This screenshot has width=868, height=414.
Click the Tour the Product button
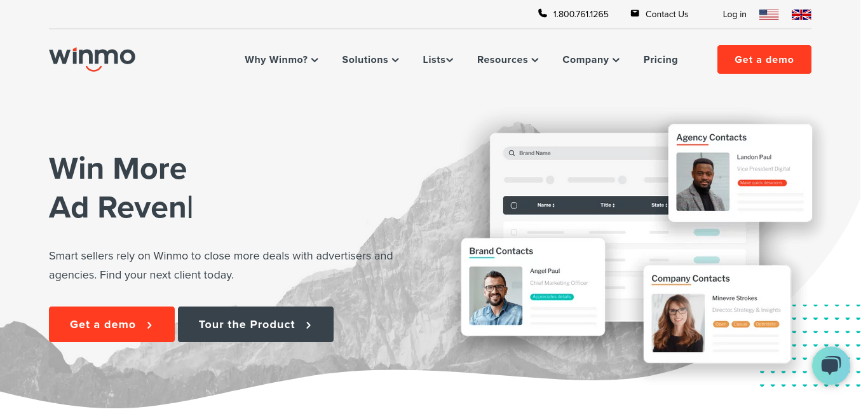click(255, 324)
